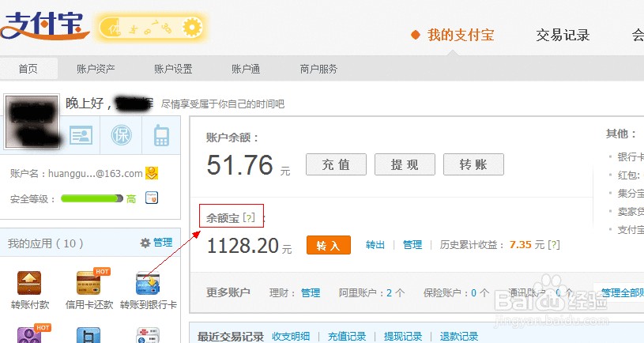Click the mobile phone binding icon
644x343 pixels.
[161, 136]
